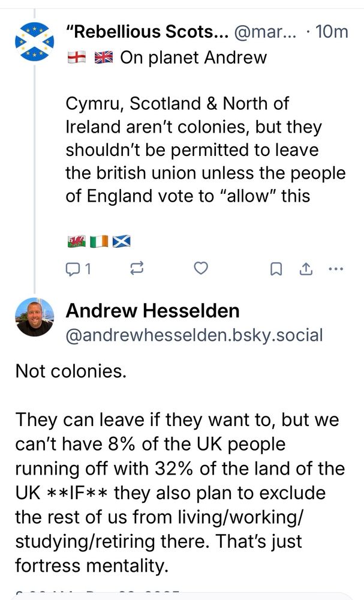Bookmark the Rebellious Scots post
The height and width of the screenshot is (600, 364).
click(x=276, y=269)
